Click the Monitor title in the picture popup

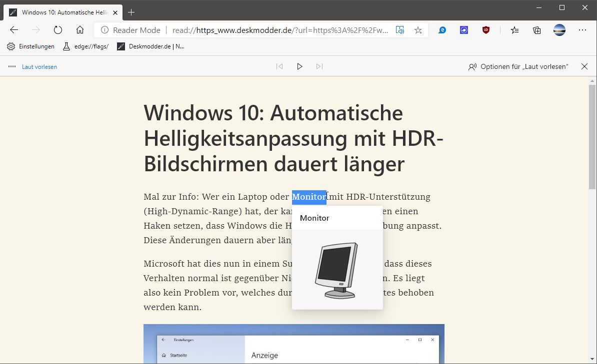click(314, 218)
